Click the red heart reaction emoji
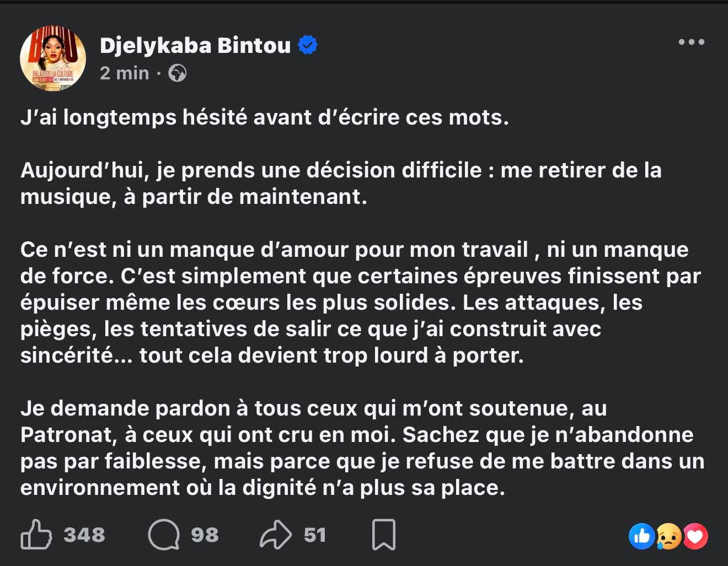728x566 pixels. point(695,536)
